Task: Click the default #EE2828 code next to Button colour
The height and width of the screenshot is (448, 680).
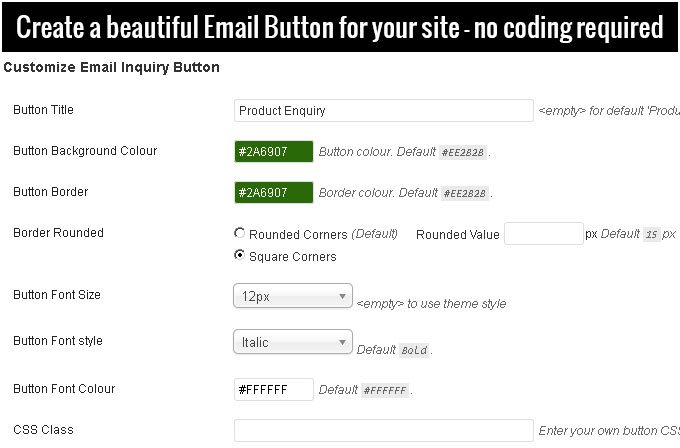Action: pos(463,152)
